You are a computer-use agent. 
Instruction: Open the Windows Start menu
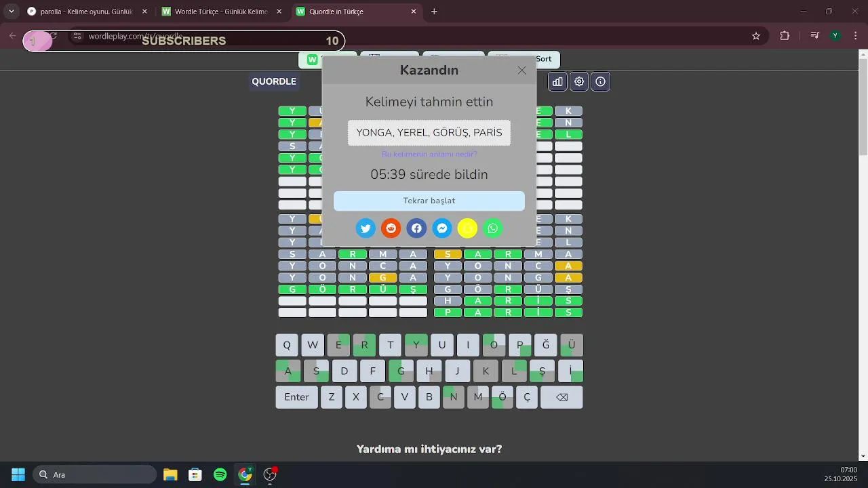pyautogui.click(x=18, y=474)
